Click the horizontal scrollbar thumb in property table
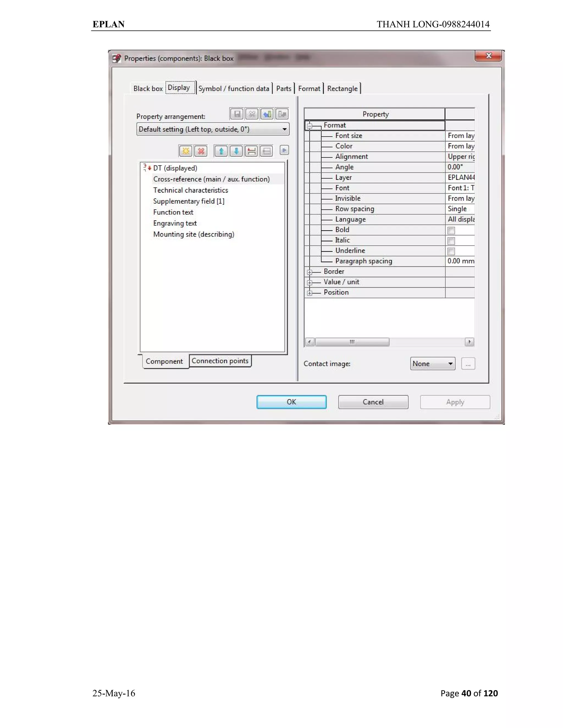 352,342
